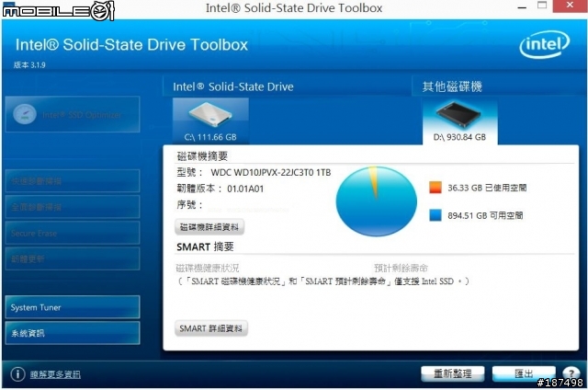Click the 序號 serial number label
The height and width of the screenshot is (390, 588).
[189, 204]
